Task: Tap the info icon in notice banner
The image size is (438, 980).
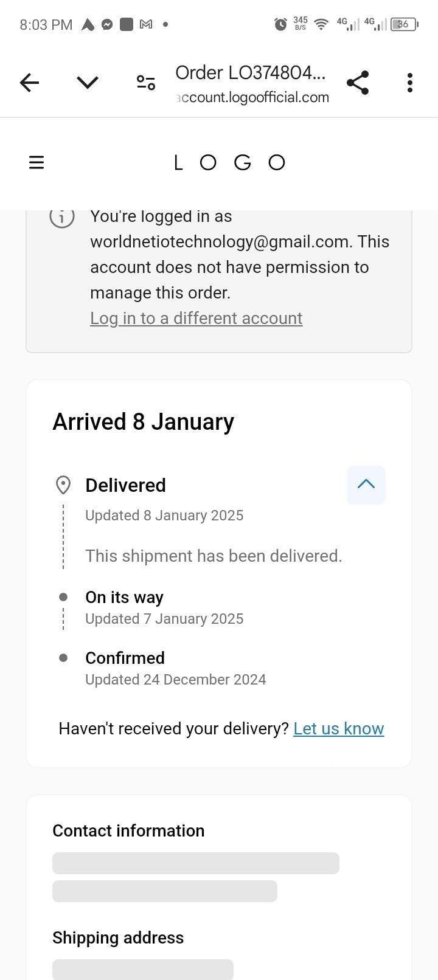Action: [62, 216]
